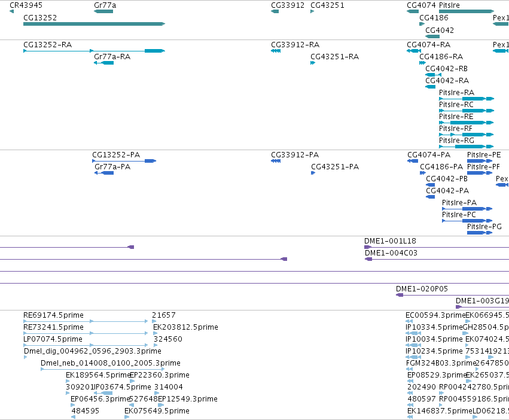Select EST RE69174.5prime
The image size is (509, 420).
(x=86, y=321)
